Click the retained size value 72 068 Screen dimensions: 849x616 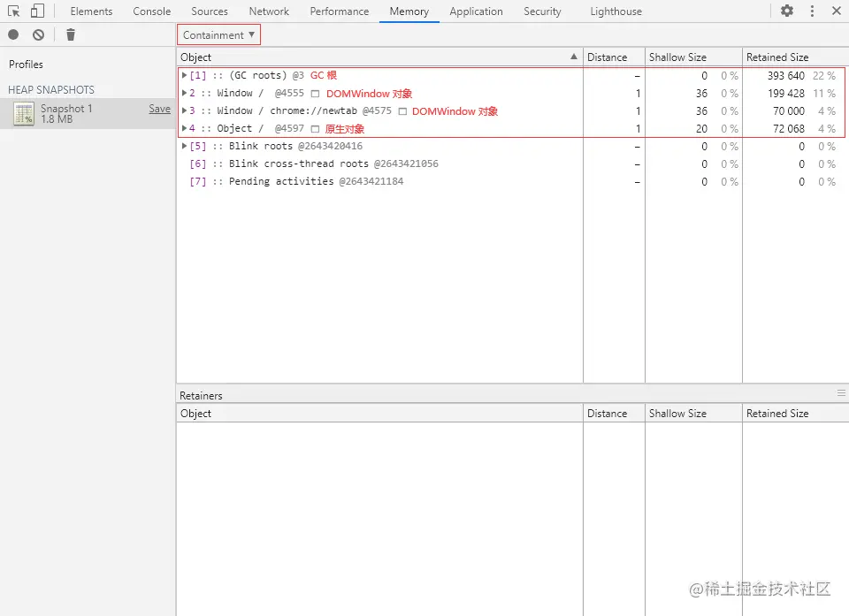(788, 129)
